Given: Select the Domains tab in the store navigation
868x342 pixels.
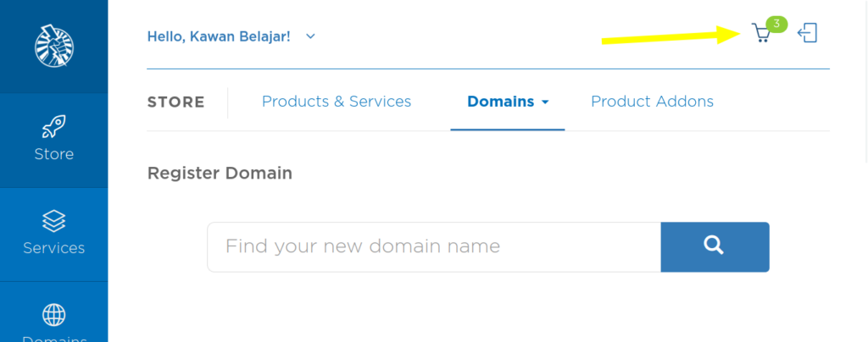Looking at the screenshot, I should [500, 102].
